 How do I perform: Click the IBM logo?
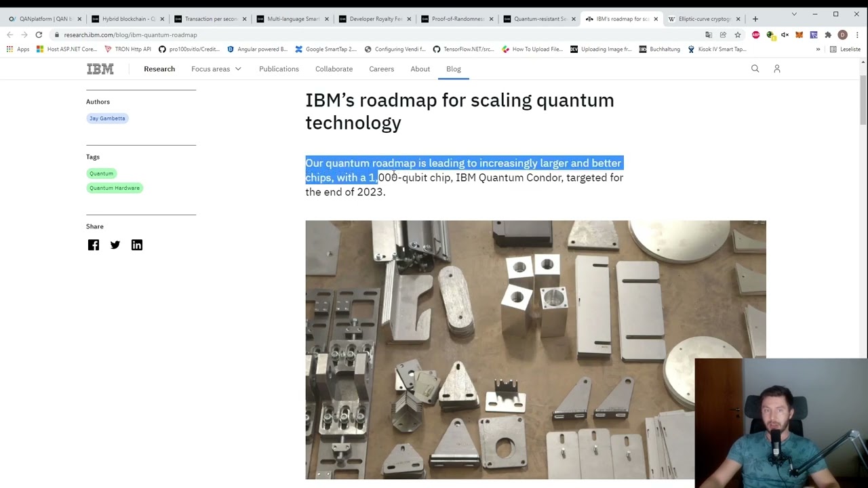pyautogui.click(x=100, y=68)
